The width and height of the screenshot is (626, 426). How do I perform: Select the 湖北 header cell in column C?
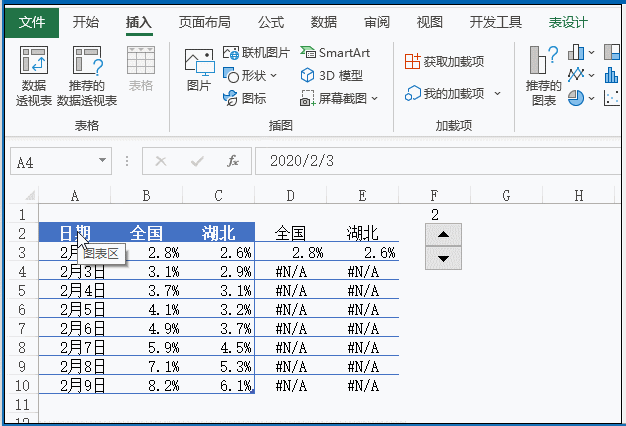[x=219, y=233]
